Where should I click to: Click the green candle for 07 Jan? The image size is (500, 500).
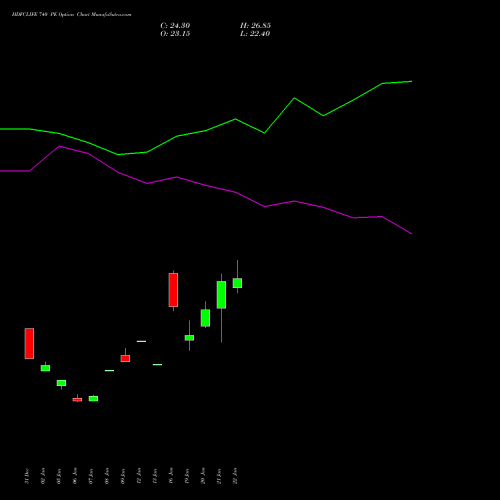[93, 398]
